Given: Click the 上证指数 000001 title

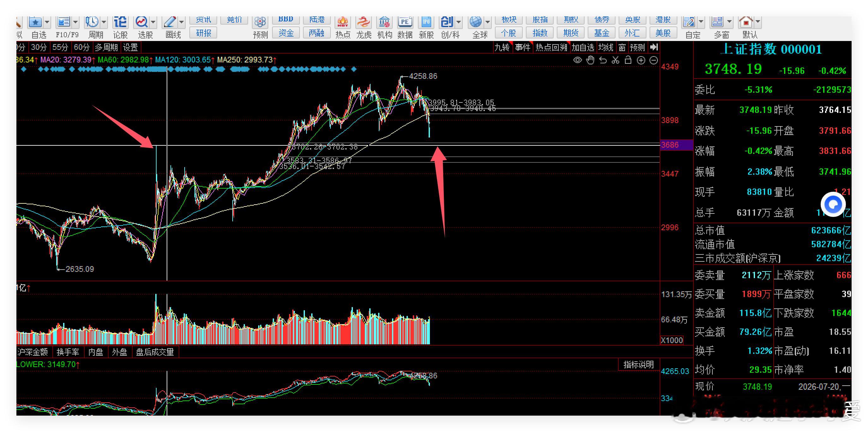Looking at the screenshot, I should [771, 50].
